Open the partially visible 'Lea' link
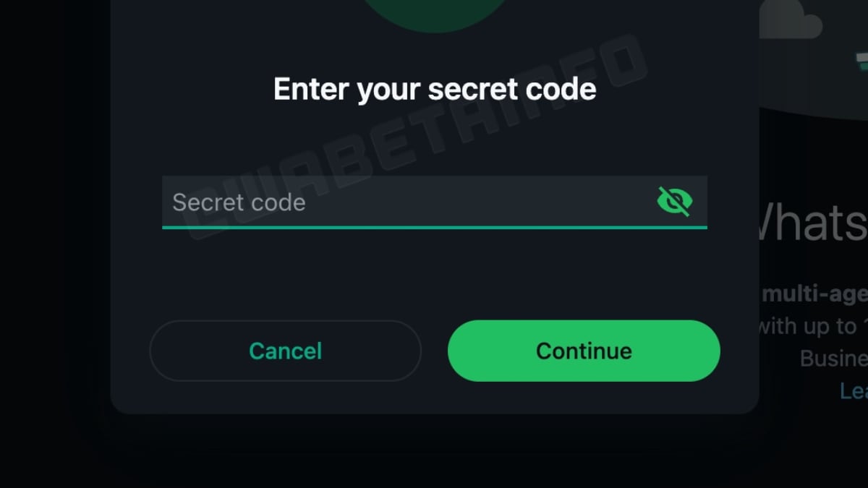This screenshot has width=868, height=488. point(854,390)
